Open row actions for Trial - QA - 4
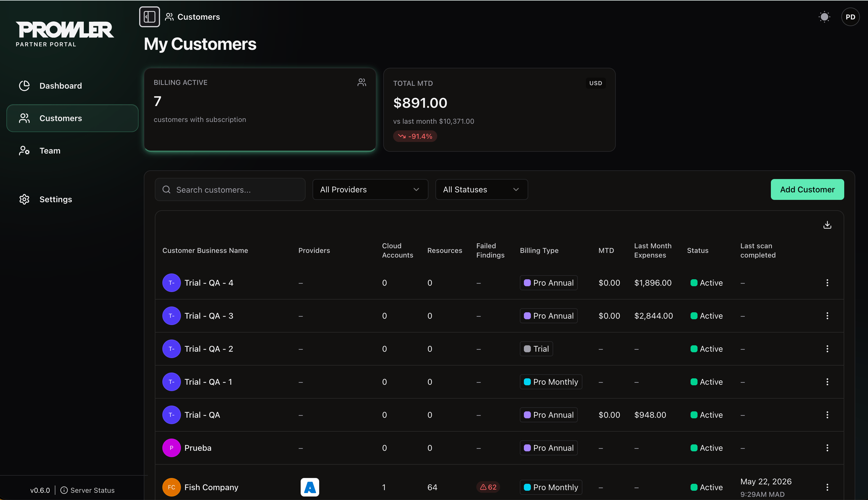868x500 pixels. coord(827,283)
